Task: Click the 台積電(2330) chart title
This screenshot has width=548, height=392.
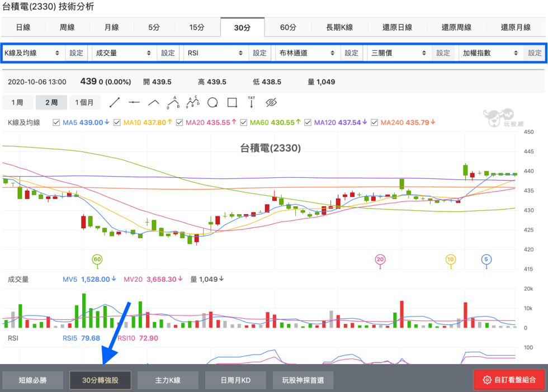Action: click(x=271, y=148)
